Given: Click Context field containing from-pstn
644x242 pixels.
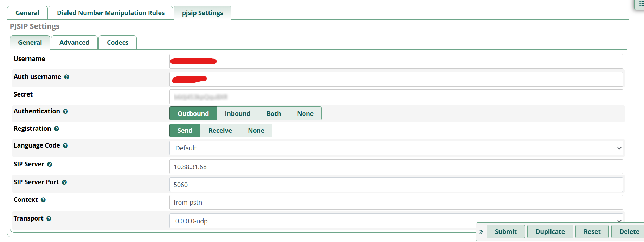Looking at the screenshot, I should 396,202.
